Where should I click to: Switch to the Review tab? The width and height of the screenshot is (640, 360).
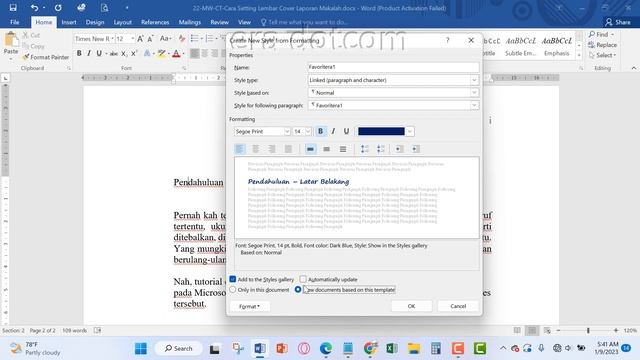(220, 22)
